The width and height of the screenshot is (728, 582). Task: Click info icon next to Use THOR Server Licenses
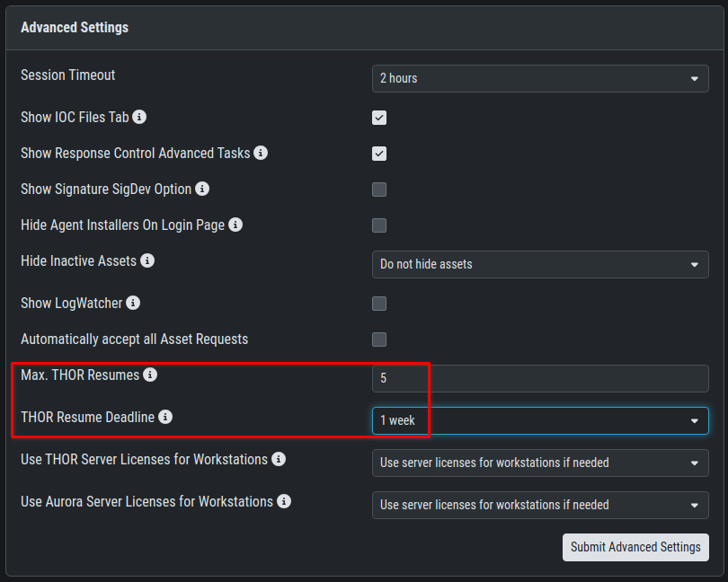tap(279, 459)
